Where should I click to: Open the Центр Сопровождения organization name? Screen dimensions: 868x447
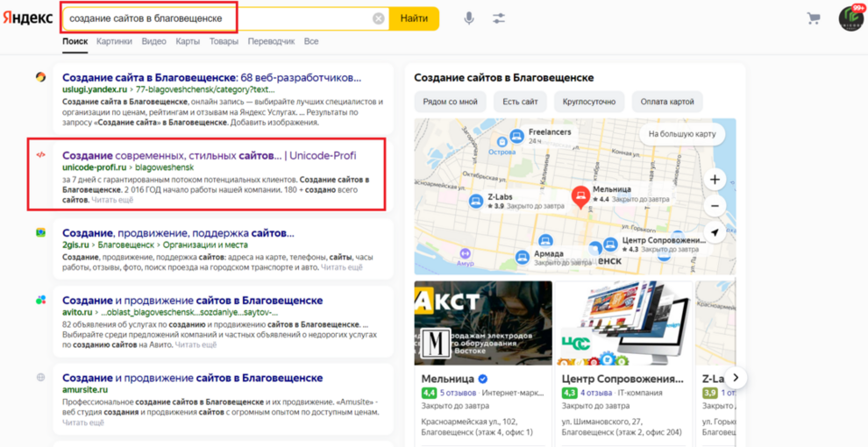[623, 379]
